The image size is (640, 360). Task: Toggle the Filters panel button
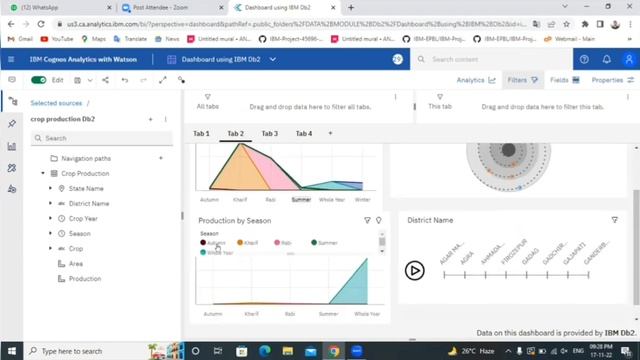(522, 80)
